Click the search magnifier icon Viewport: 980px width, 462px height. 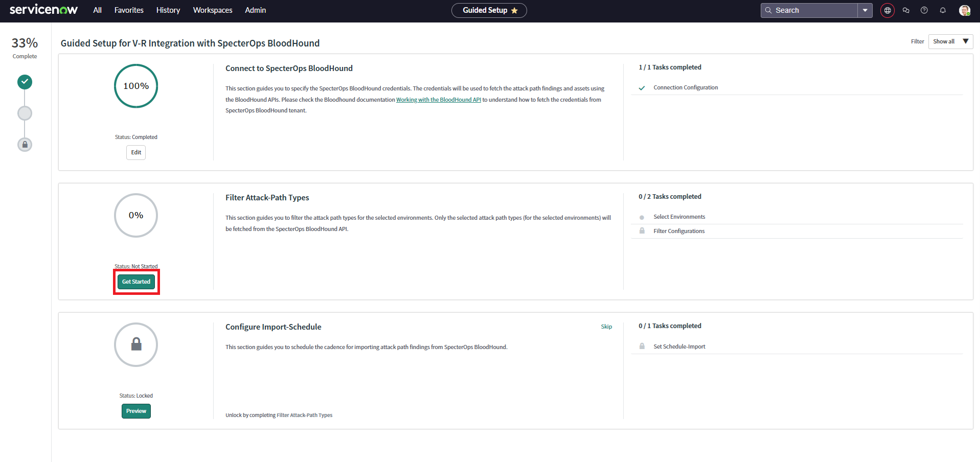768,10
